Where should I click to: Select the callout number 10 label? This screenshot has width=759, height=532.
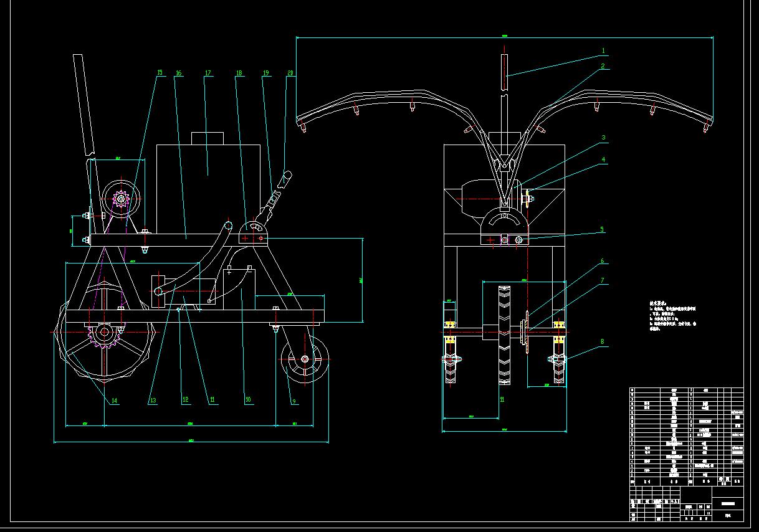pyautogui.click(x=247, y=401)
